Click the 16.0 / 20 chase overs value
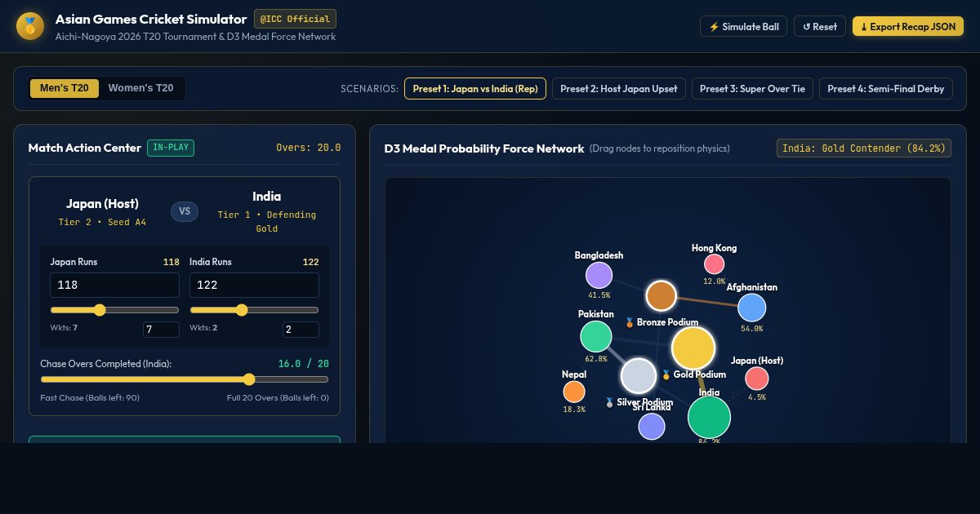980x514 pixels. point(304,364)
